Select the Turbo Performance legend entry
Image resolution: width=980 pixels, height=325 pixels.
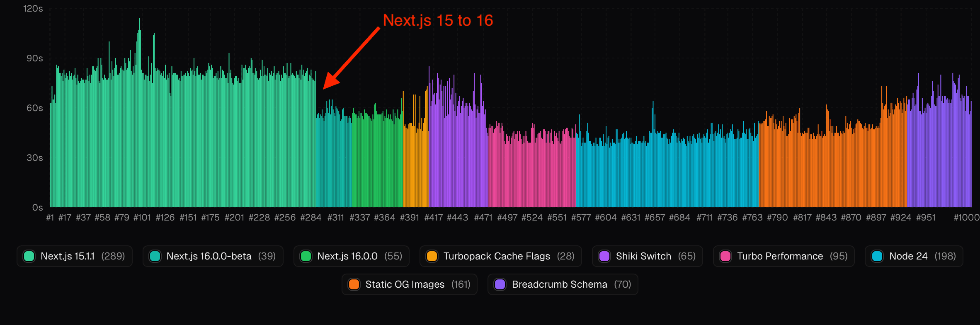coord(784,256)
